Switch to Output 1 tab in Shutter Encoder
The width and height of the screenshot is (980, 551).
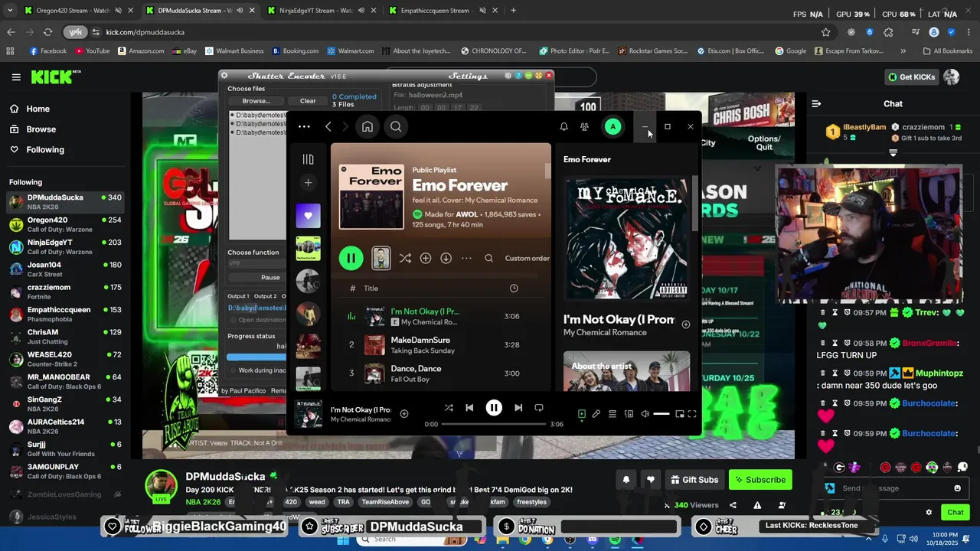coord(238,296)
